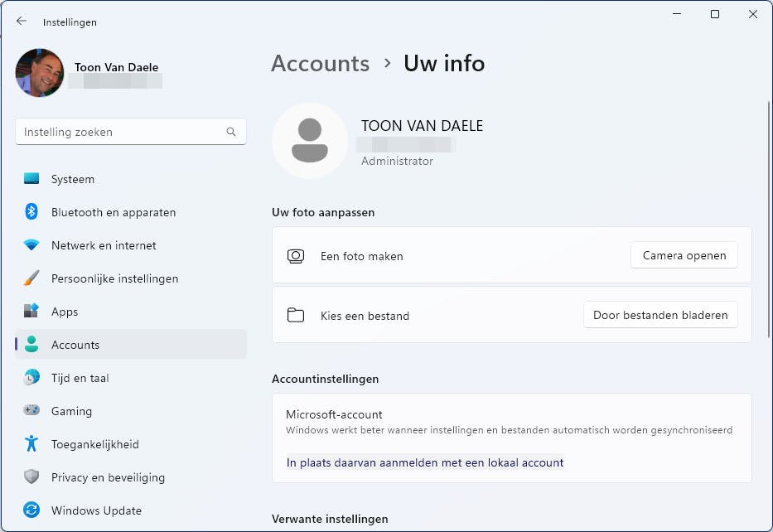Go back with the arrow button

point(22,22)
